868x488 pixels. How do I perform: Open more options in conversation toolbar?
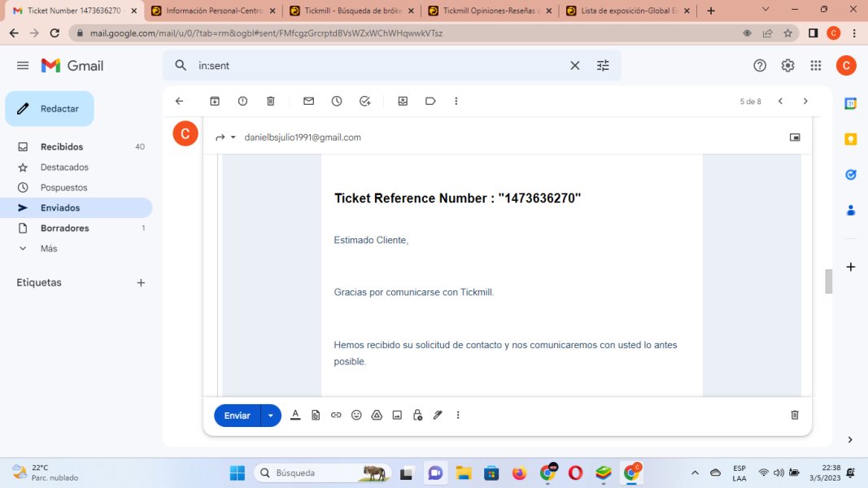point(456,101)
